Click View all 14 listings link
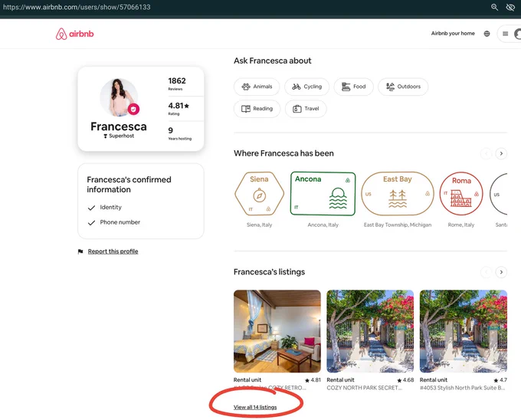Image resolution: width=521 pixels, height=420 pixels. (255, 407)
